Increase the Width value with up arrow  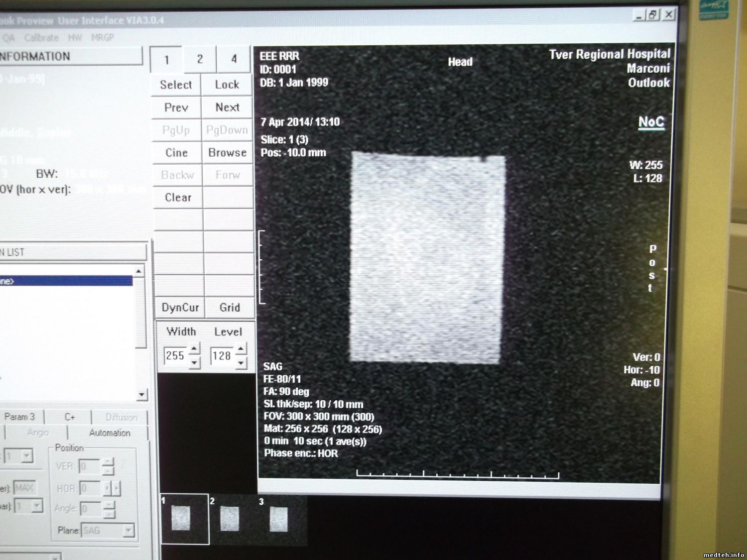[x=195, y=348]
